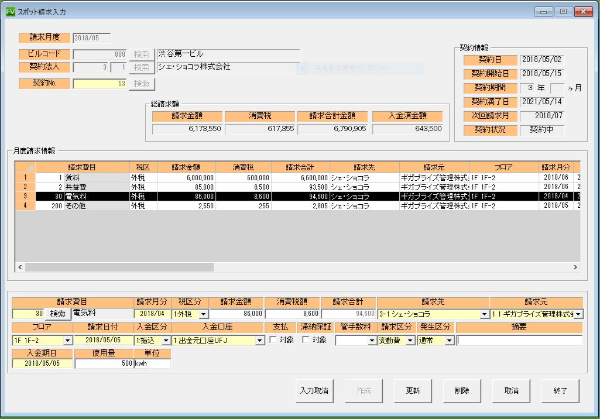Select the 賃料 row in the grid

point(298,178)
